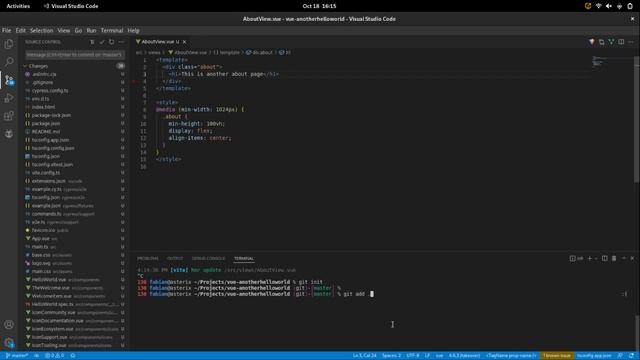640x360 pixels.
Task: Open new terminal launch profile dropdown
Action: [596, 258]
